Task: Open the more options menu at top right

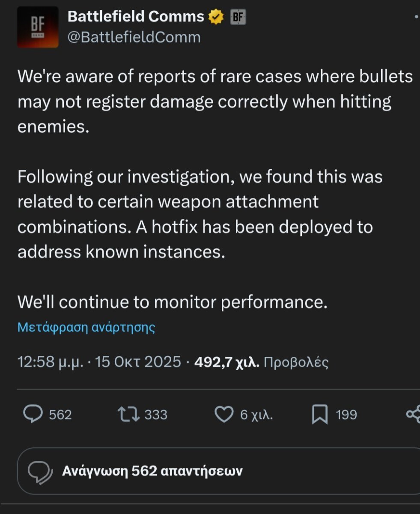Action: [416, 17]
